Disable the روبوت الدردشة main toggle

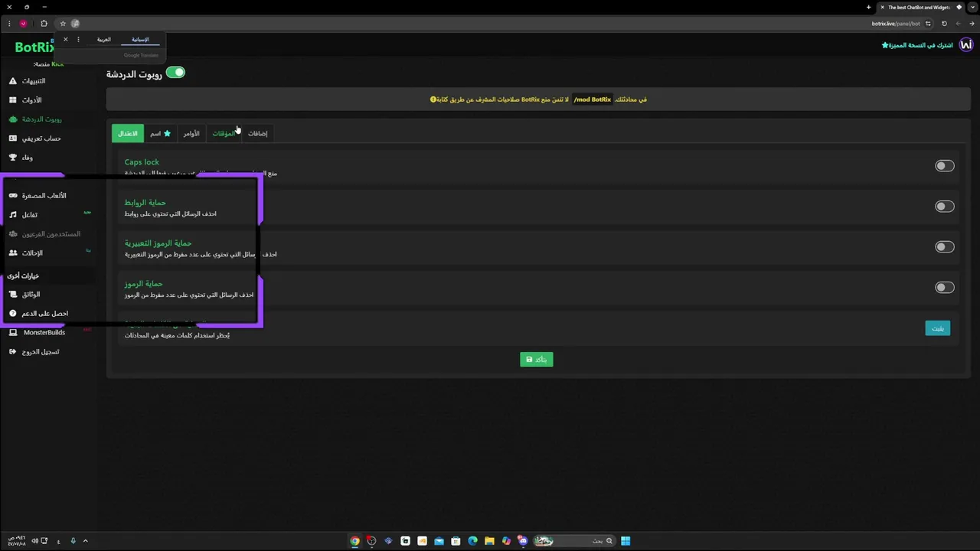coord(175,73)
